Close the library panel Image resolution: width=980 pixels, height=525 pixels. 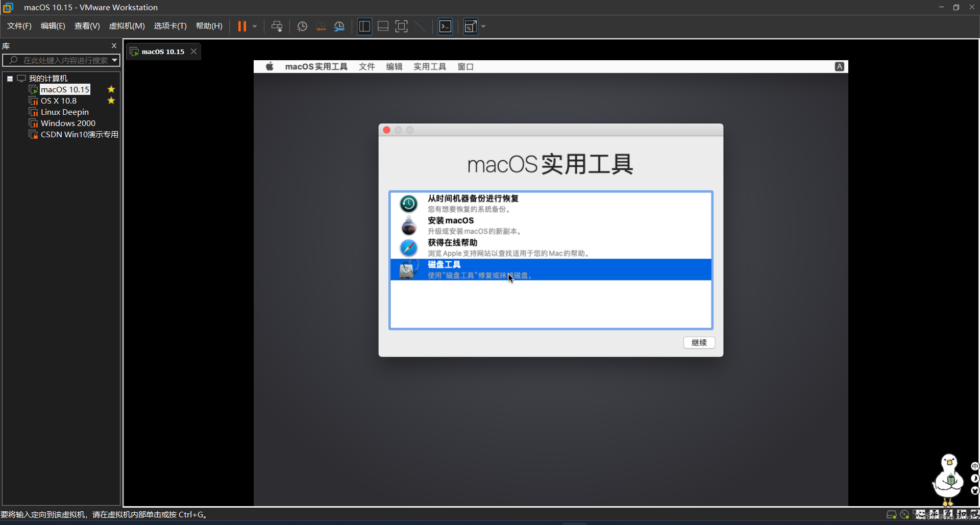[x=114, y=46]
